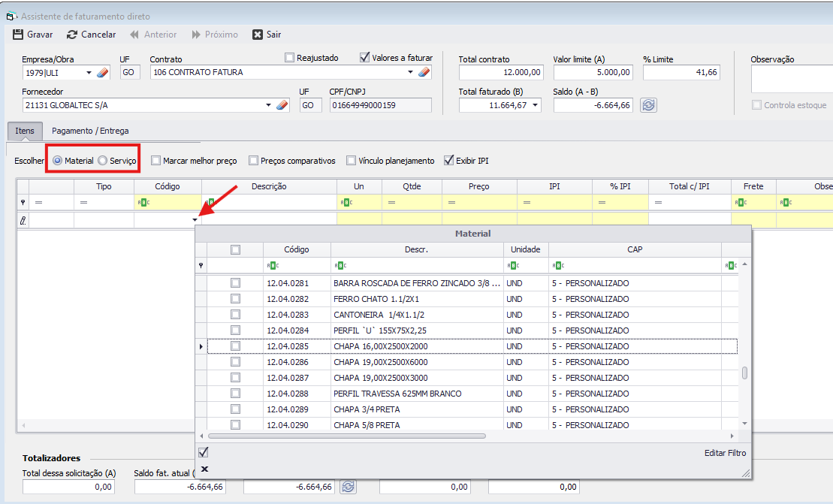Viewport: 833px width, 504px height.
Task: Select the Serviço radio button
Action: [103, 161]
